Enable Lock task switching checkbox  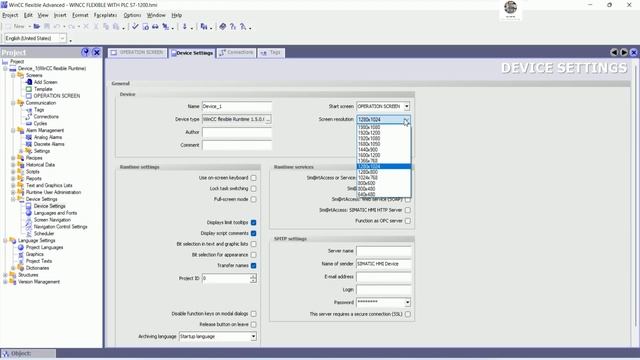tap(253, 189)
